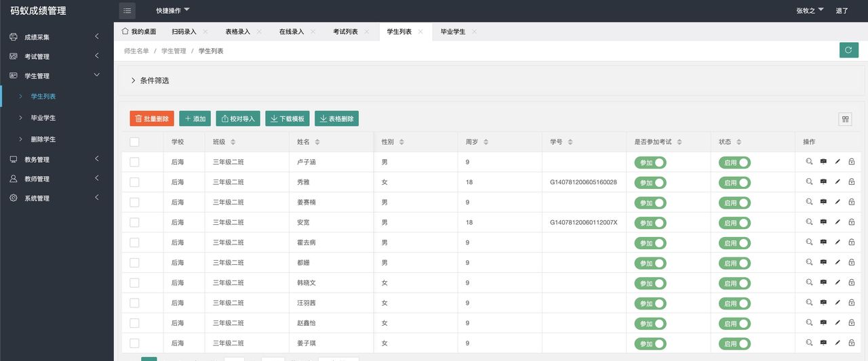Open the column settings grid icon
Screen dimensions: 868x361
pos(845,119)
